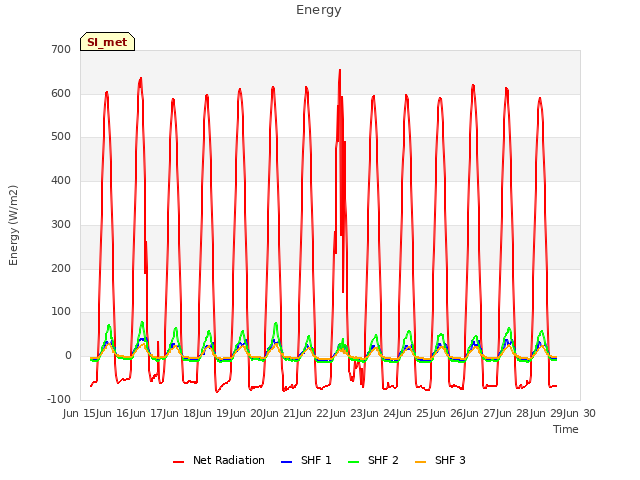Click the Time axis label
The width and height of the screenshot is (640, 480).
(566, 429)
